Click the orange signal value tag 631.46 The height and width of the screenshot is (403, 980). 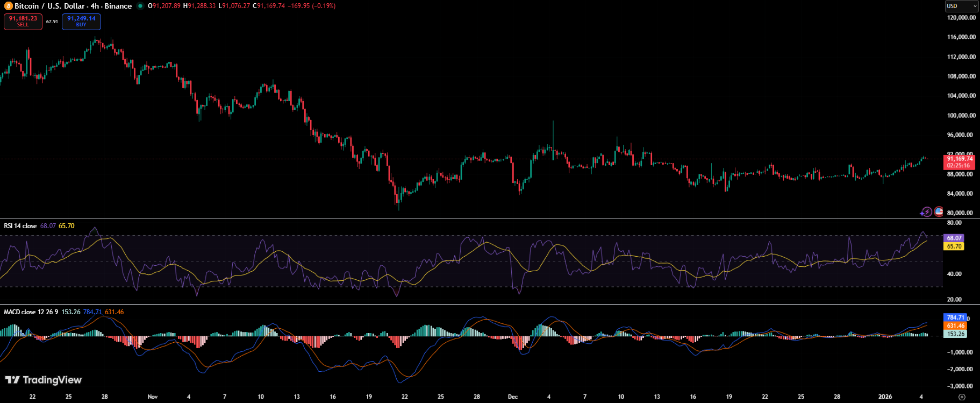955,326
